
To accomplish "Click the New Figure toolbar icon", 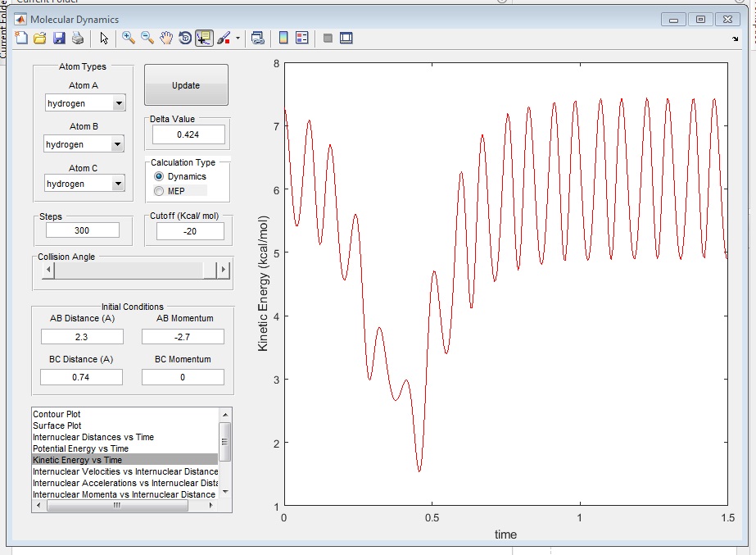I will pyautogui.click(x=21, y=38).
